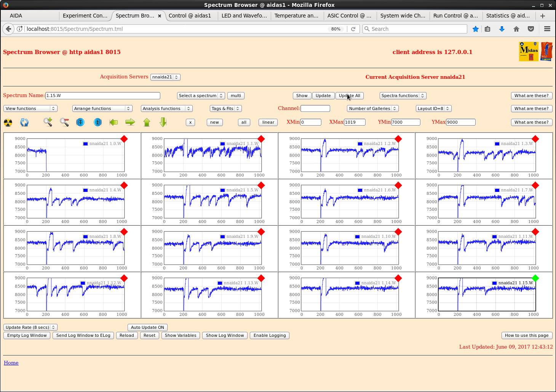556x392 pixels.
Task: Click the yellow radiation symbol icon
Action: click(8, 122)
